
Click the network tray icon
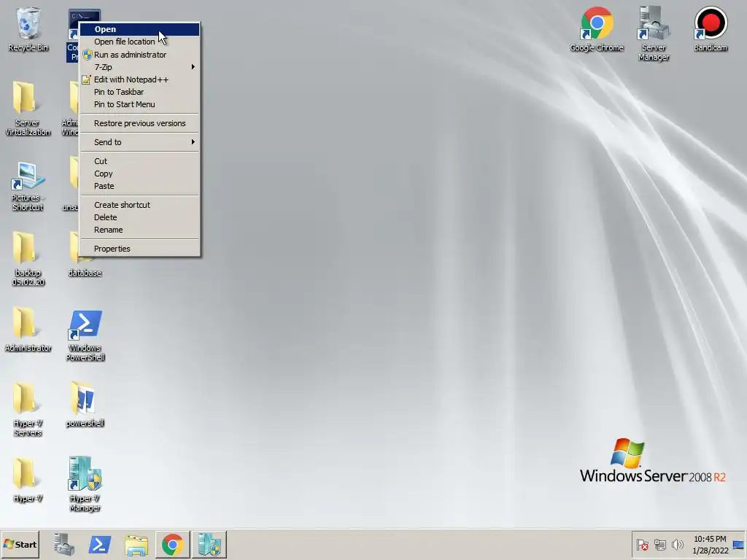coord(659,544)
